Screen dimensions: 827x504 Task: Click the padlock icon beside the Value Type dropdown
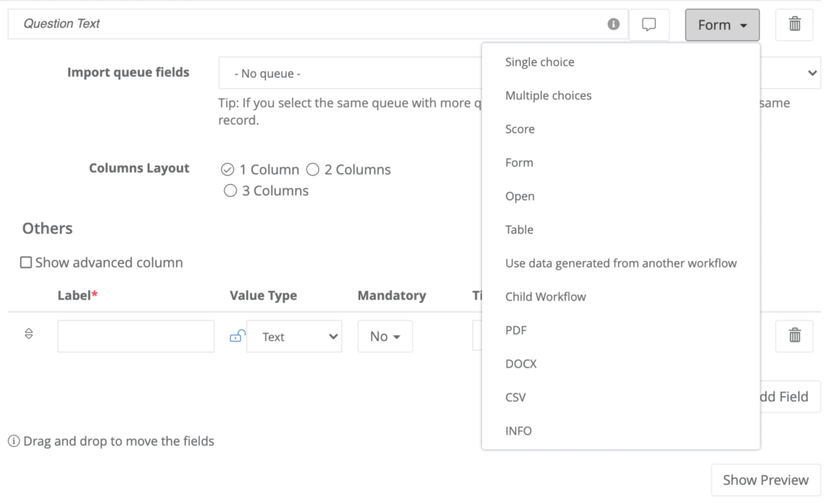(237, 336)
